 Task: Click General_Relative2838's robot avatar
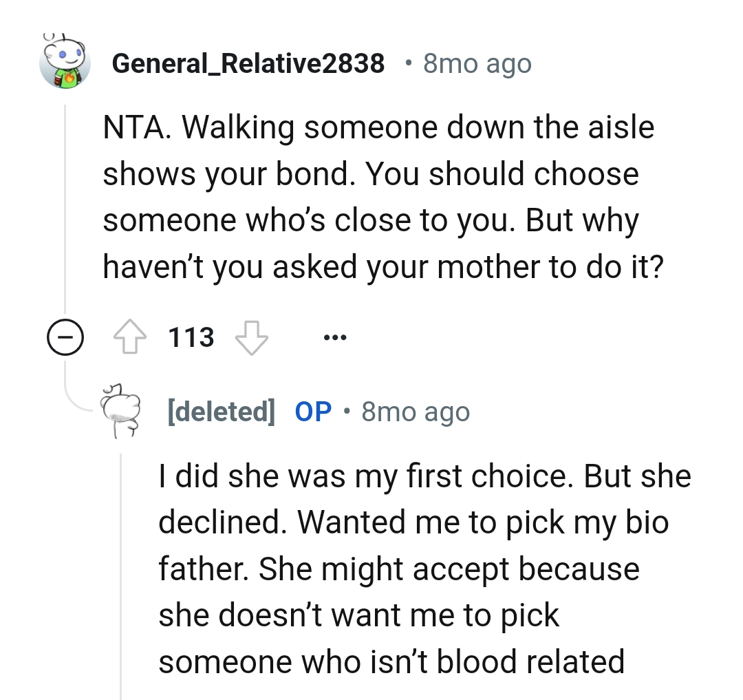pyautogui.click(x=64, y=62)
